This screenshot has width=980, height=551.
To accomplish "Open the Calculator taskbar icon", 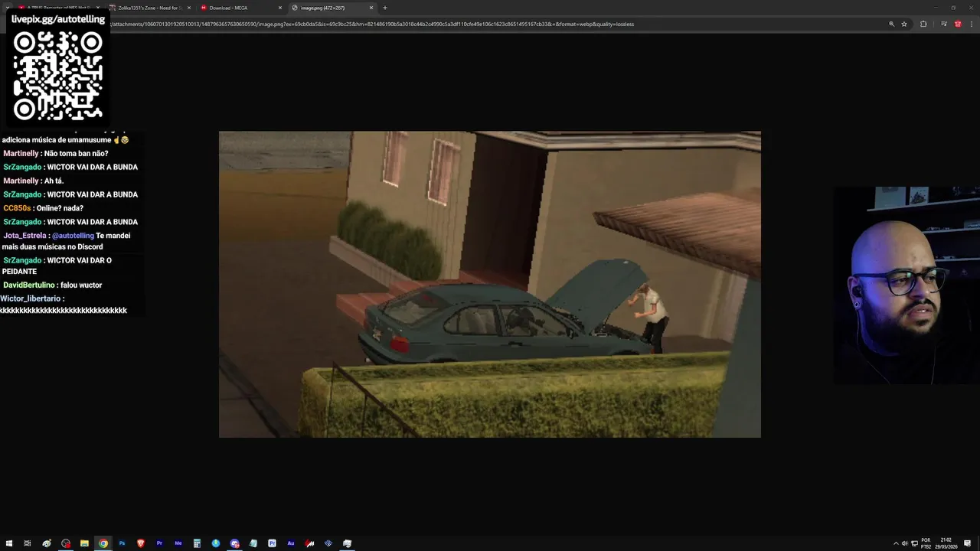I will 197,543.
